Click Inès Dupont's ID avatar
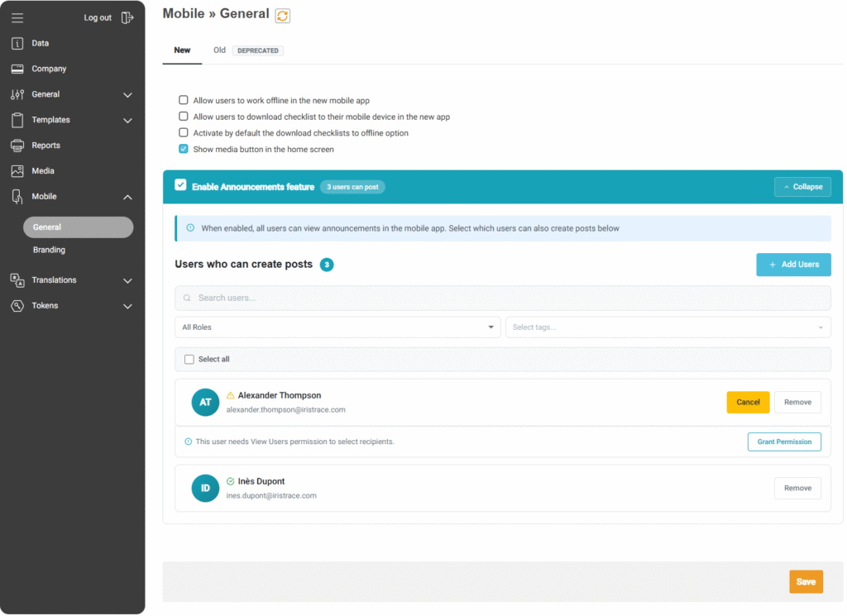The height and width of the screenshot is (616, 847). [205, 488]
